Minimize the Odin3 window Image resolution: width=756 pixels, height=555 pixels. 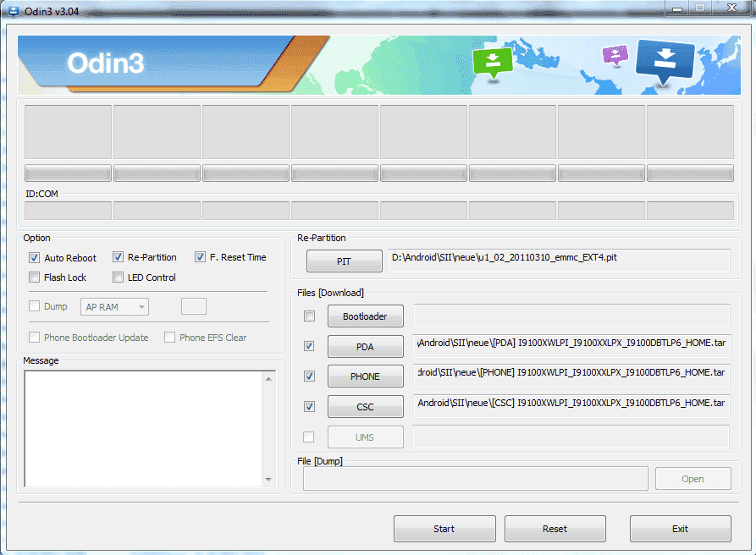point(677,8)
